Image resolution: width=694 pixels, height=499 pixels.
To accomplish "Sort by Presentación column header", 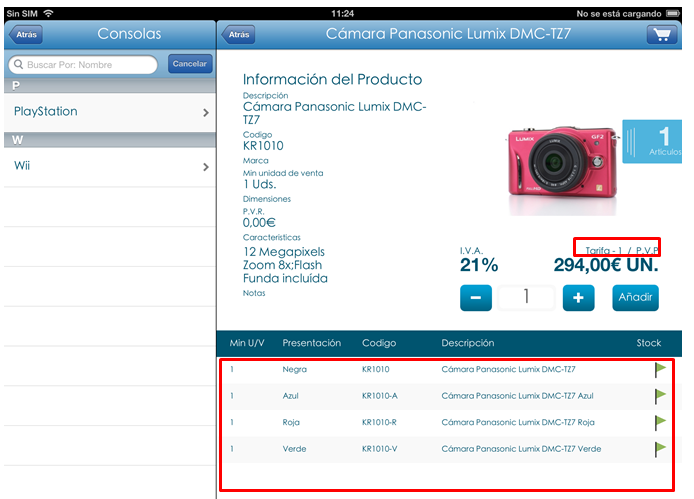I will [x=312, y=343].
